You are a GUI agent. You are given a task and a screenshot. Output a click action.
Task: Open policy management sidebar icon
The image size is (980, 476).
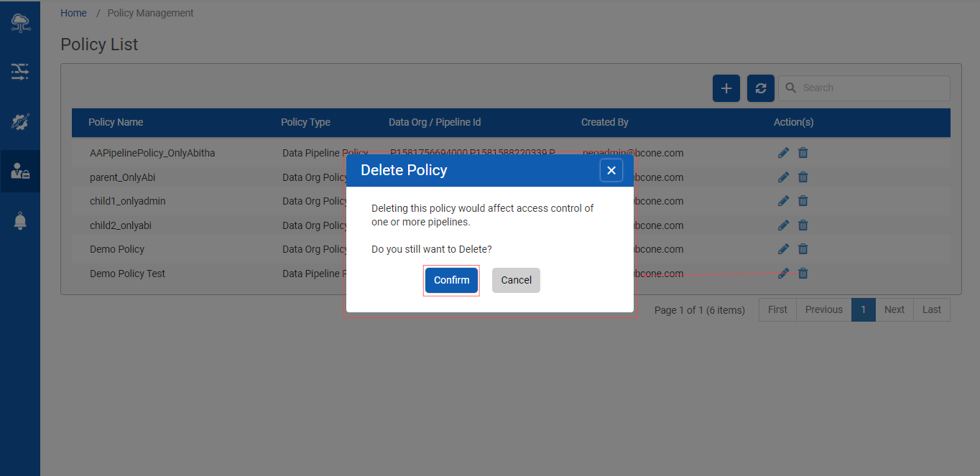(x=20, y=172)
